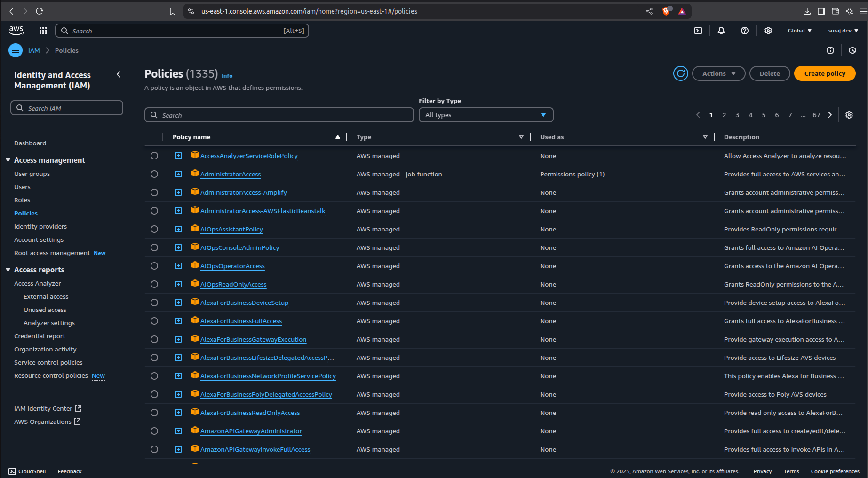Click the AWS logo home icon
Image resolution: width=868 pixels, height=478 pixels.
click(x=16, y=31)
